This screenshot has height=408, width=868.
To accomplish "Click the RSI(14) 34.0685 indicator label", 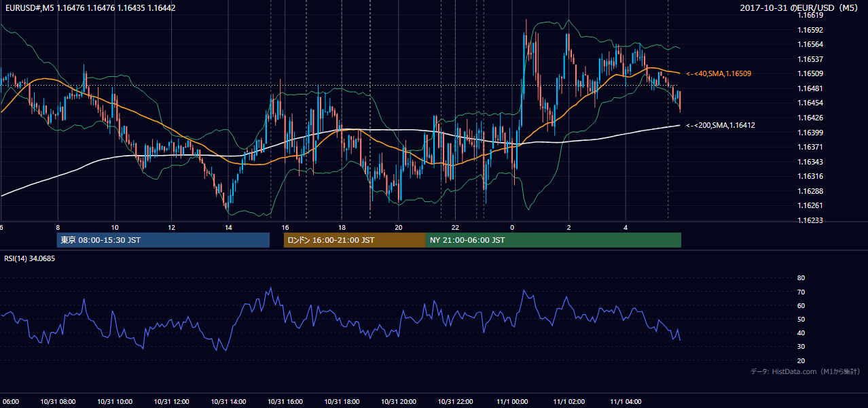I will click(30, 258).
